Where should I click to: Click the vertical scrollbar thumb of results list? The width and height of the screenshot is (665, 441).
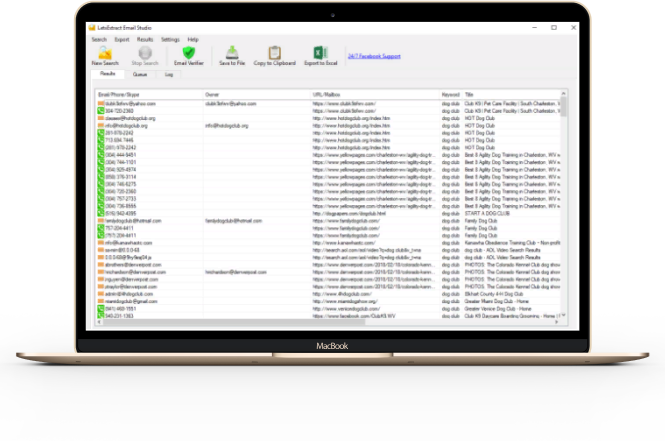point(564,107)
